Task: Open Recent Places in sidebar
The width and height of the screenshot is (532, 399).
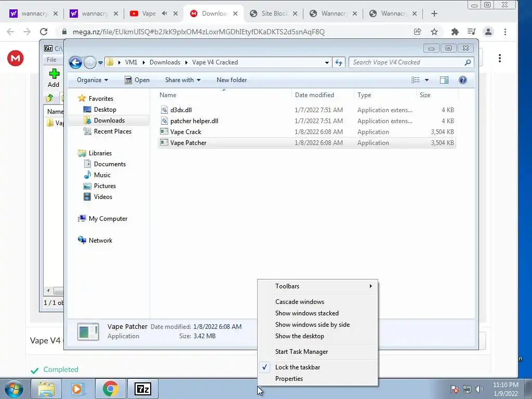Action: pyautogui.click(x=108, y=131)
